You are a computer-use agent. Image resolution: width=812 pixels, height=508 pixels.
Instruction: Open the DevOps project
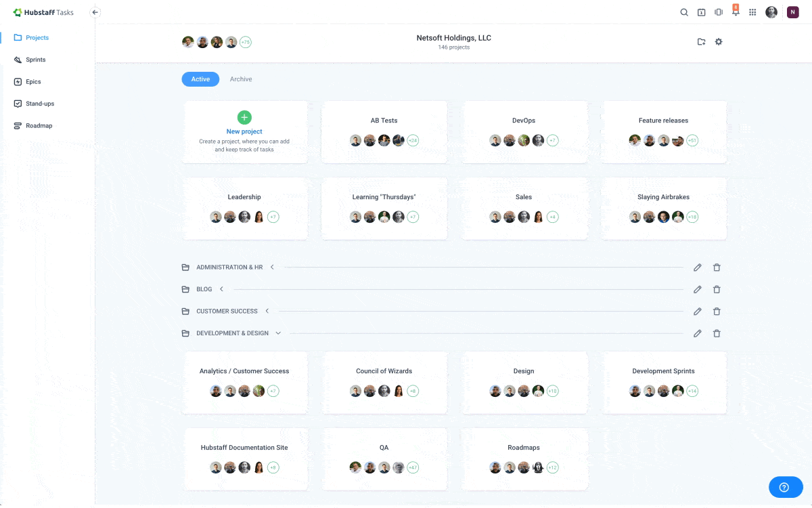524,132
